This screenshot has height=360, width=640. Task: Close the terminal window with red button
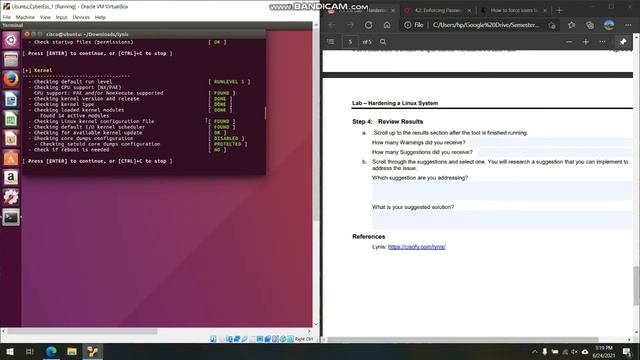tap(27, 34)
